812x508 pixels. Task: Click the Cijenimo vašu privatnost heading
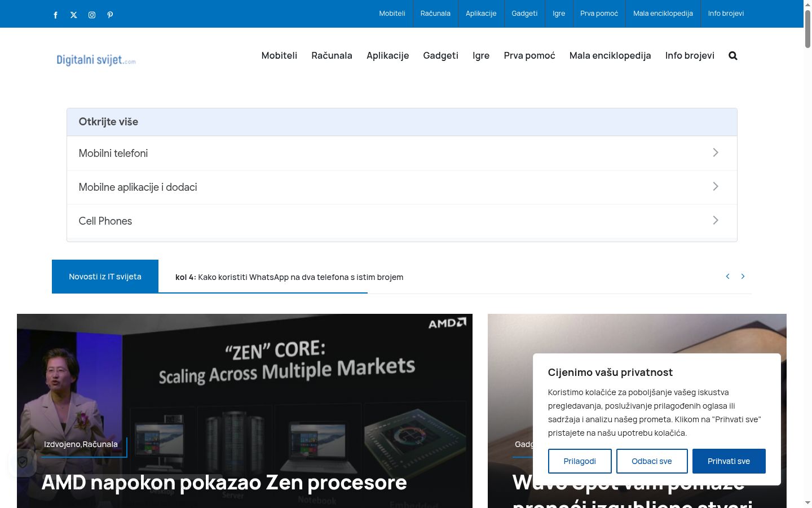pyautogui.click(x=610, y=373)
